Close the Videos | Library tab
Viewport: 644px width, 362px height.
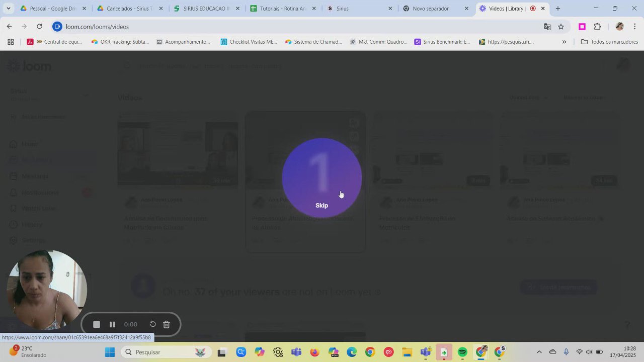543,9
